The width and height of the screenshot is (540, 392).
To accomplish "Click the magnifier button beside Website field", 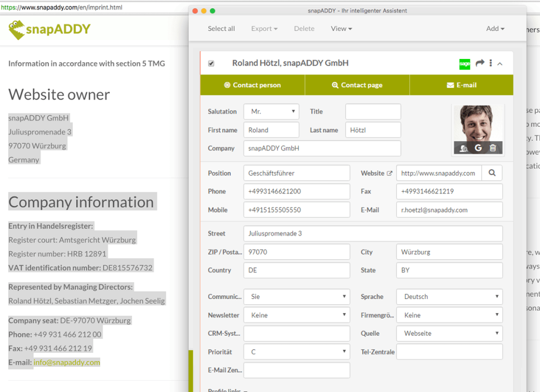I will click(x=492, y=173).
